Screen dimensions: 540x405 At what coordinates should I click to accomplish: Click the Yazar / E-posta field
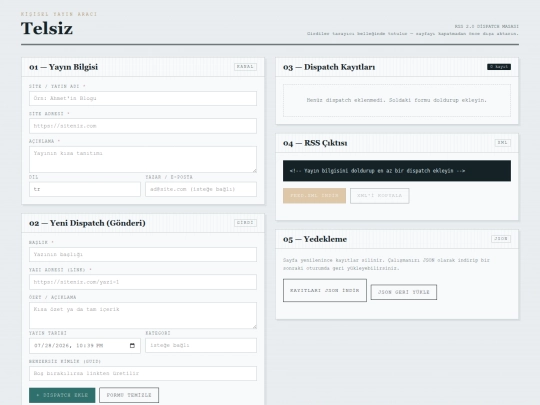201,189
